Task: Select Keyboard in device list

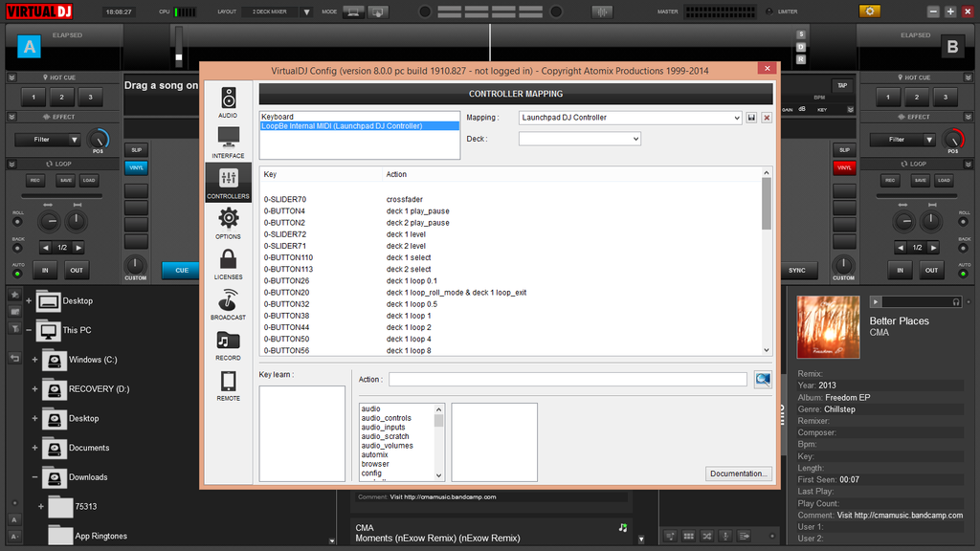Action: (278, 117)
